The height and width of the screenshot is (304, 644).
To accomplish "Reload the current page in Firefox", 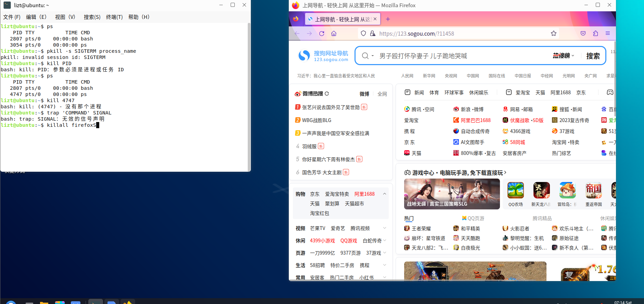I will (322, 33).
